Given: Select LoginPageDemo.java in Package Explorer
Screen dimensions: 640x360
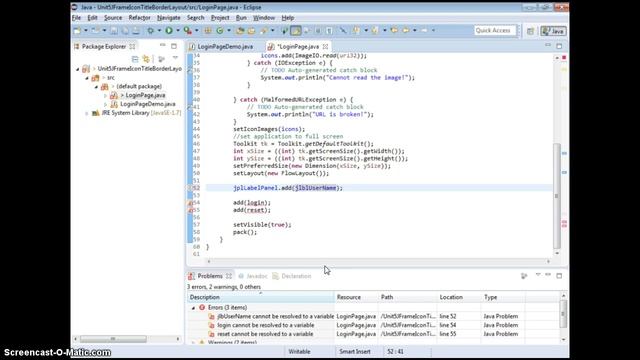Looking at the screenshot, I should pos(147,104).
